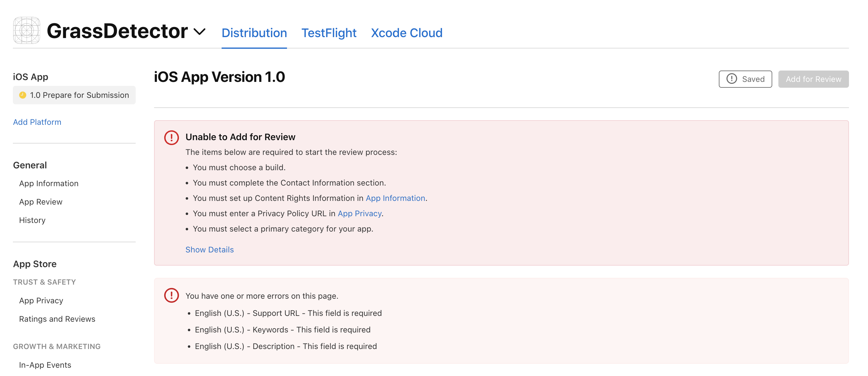Image resolution: width=868 pixels, height=376 pixels.
Task: Follow the App Information link in error list
Action: pyautogui.click(x=395, y=198)
